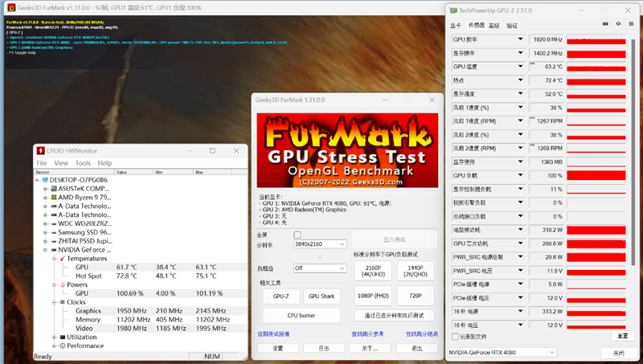Switch to the 验证 tab in GPU-Z
The height and width of the screenshot is (364, 643).
pos(512,26)
